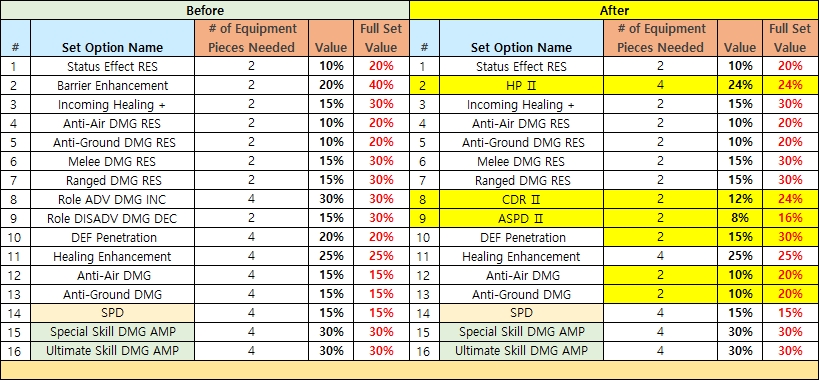The image size is (819, 380).
Task: Click 'Full Set Value' header in After table
Action: [790, 39]
